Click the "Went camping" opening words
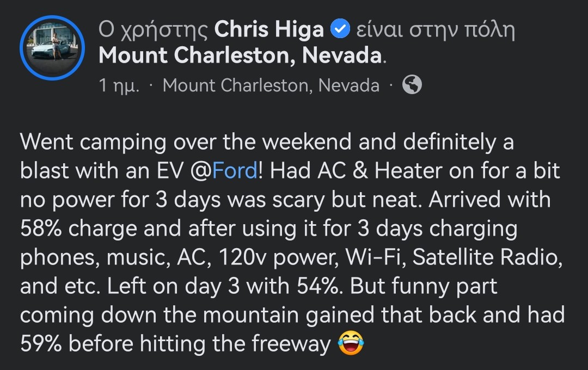The height and width of the screenshot is (370, 588). click(94, 143)
